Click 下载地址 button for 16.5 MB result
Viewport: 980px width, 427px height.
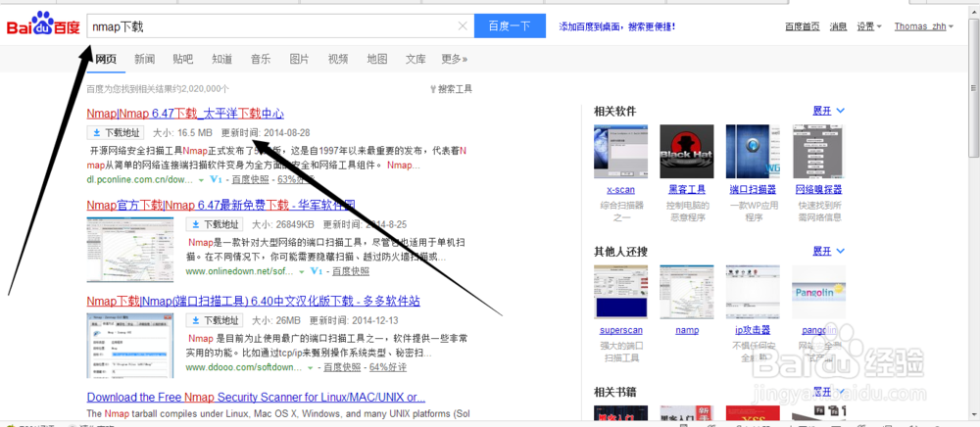pos(116,133)
